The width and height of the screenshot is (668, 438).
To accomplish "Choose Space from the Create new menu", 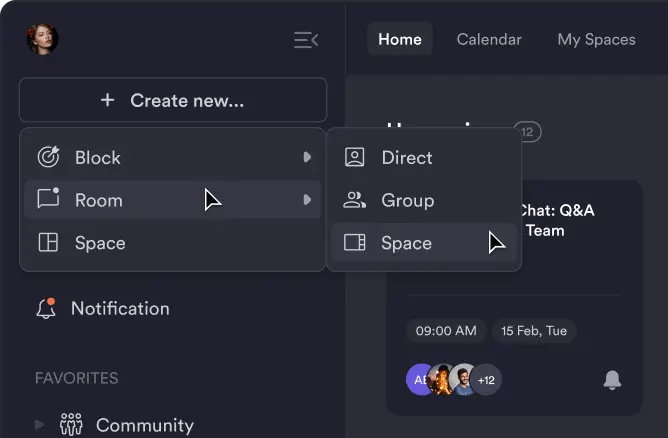I will pos(99,243).
